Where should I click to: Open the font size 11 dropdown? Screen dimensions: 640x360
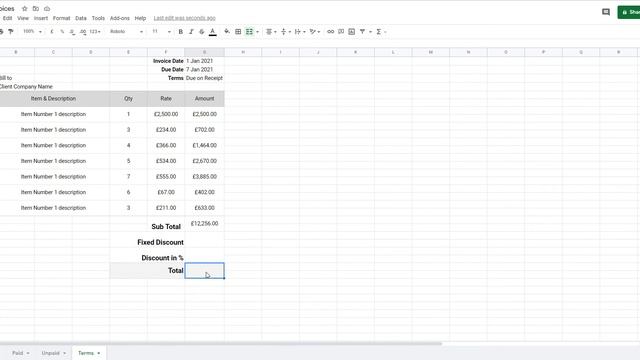point(161,31)
